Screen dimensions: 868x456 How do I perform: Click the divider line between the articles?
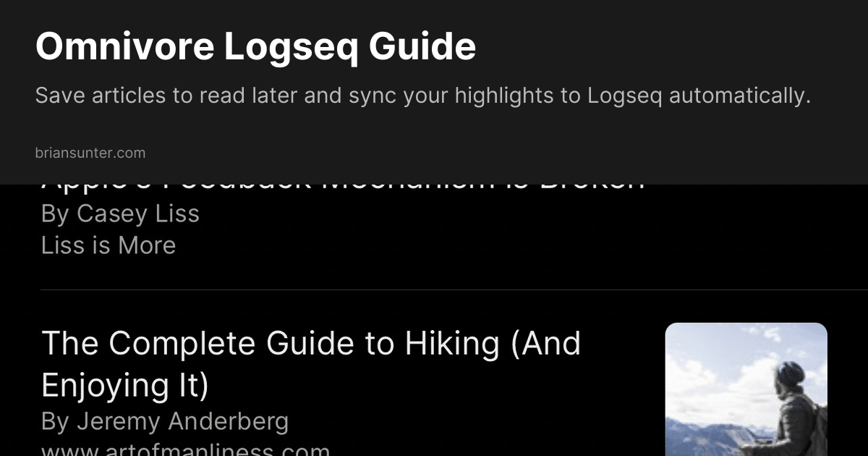pos(434,290)
